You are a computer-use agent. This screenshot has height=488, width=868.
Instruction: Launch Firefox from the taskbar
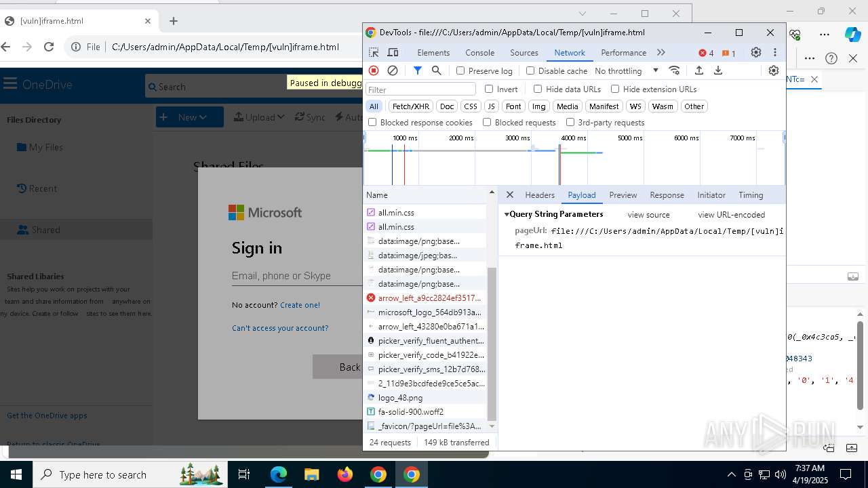[344, 474]
